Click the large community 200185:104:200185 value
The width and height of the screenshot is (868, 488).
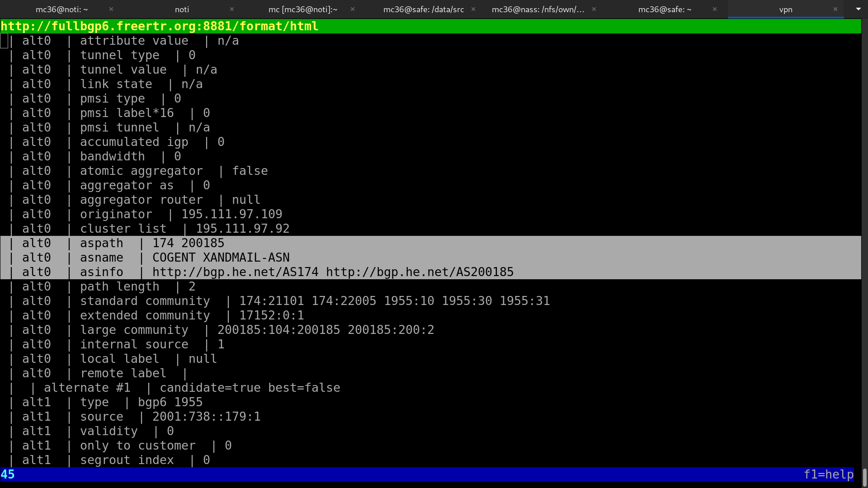[x=279, y=330]
